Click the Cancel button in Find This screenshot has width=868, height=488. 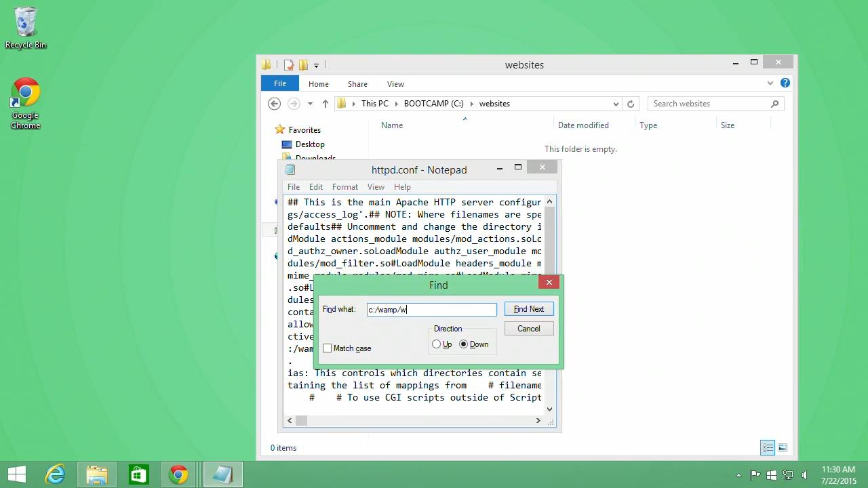coord(529,329)
